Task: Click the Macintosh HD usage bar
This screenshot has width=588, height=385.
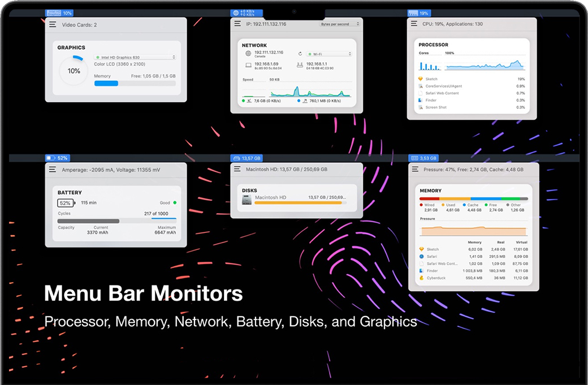Action: pos(301,203)
